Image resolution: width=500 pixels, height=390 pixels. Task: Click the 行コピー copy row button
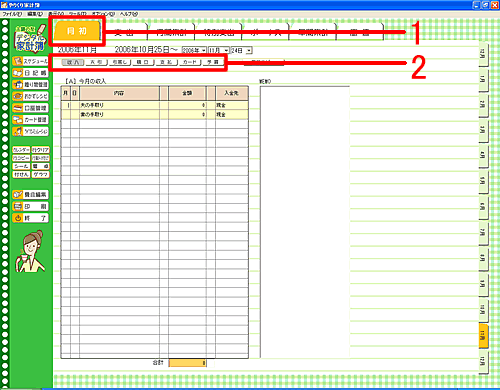coord(21,158)
